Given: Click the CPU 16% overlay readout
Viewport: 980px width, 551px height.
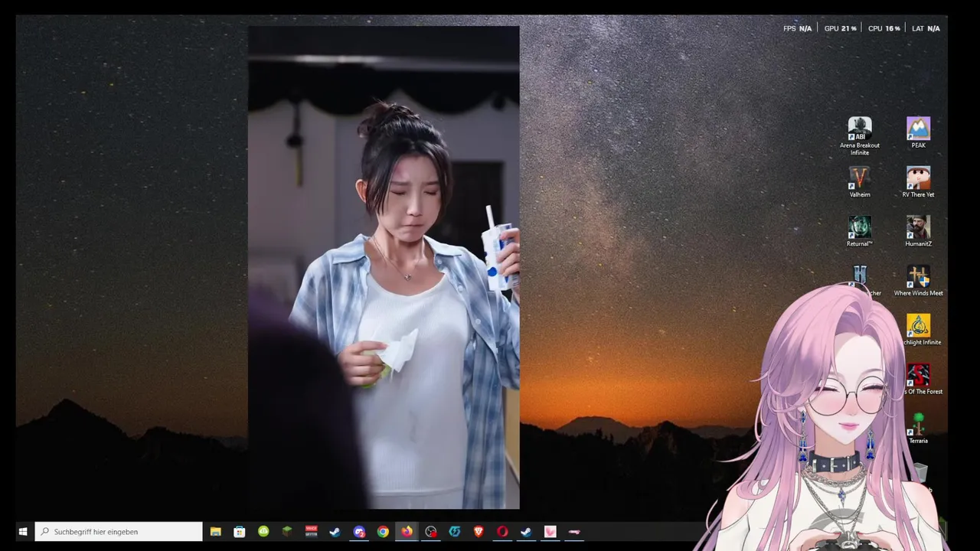Looking at the screenshot, I should 884,28.
